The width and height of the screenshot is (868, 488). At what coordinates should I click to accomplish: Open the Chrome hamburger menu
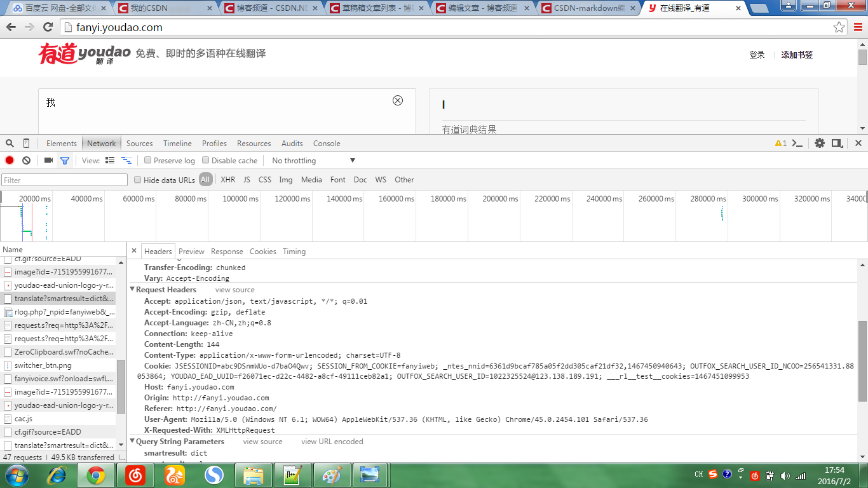858,27
